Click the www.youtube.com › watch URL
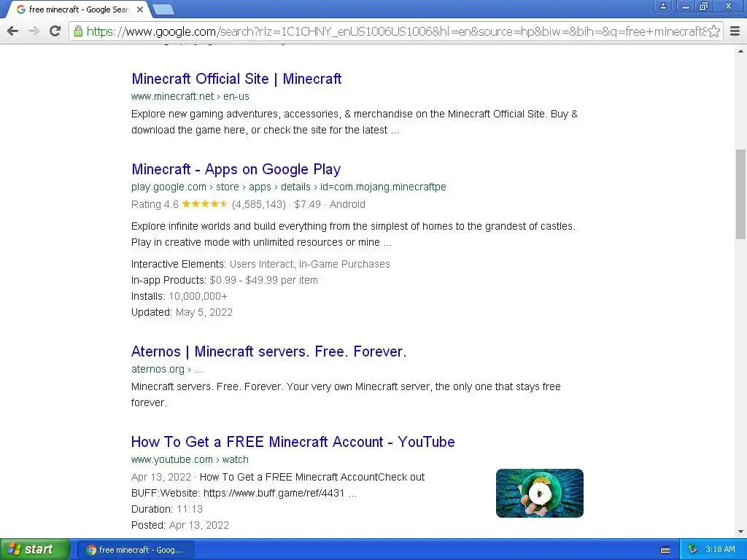 [190, 459]
